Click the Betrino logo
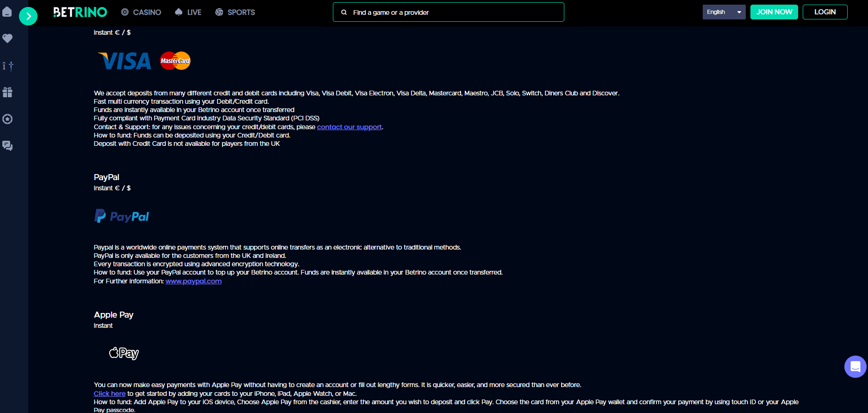The width and height of the screenshot is (868, 413). click(80, 12)
